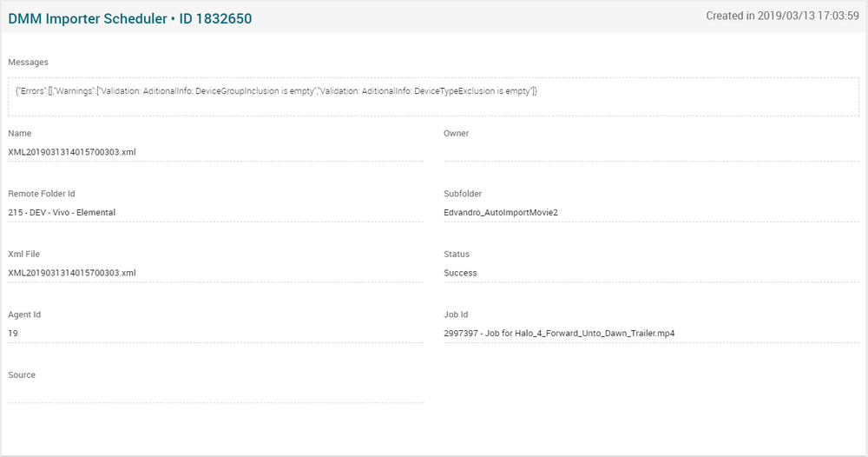
Task: Click the Created in 2019/03/13 timestamp
Action: click(782, 16)
